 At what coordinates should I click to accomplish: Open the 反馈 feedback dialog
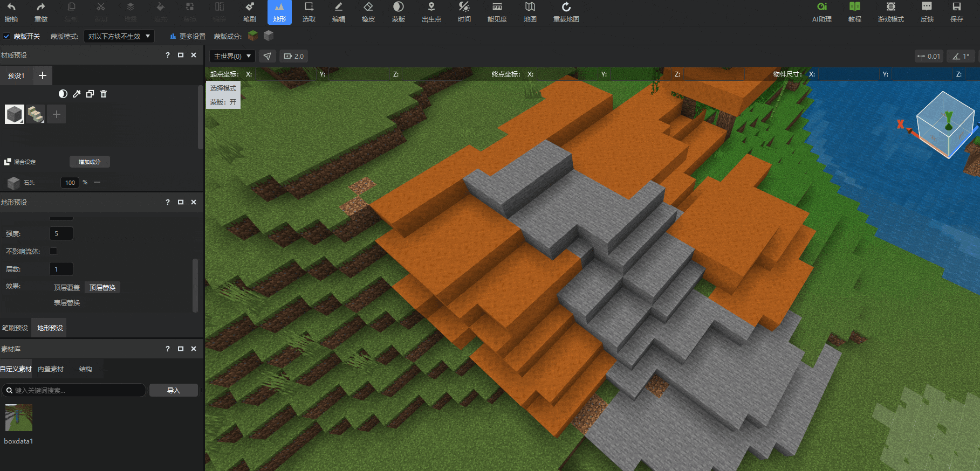tap(927, 12)
